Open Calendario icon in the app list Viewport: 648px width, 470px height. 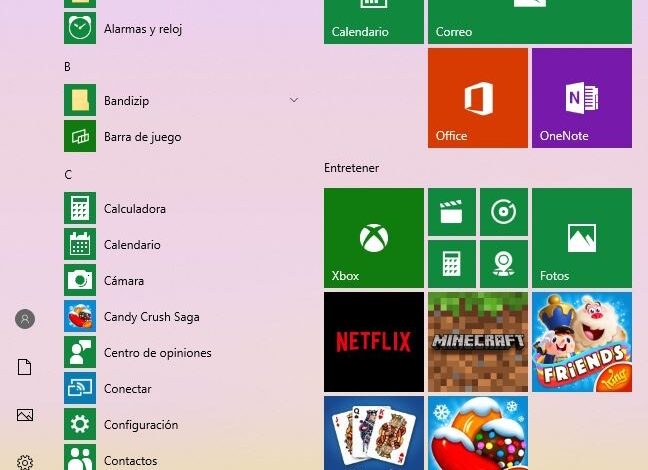click(80, 244)
